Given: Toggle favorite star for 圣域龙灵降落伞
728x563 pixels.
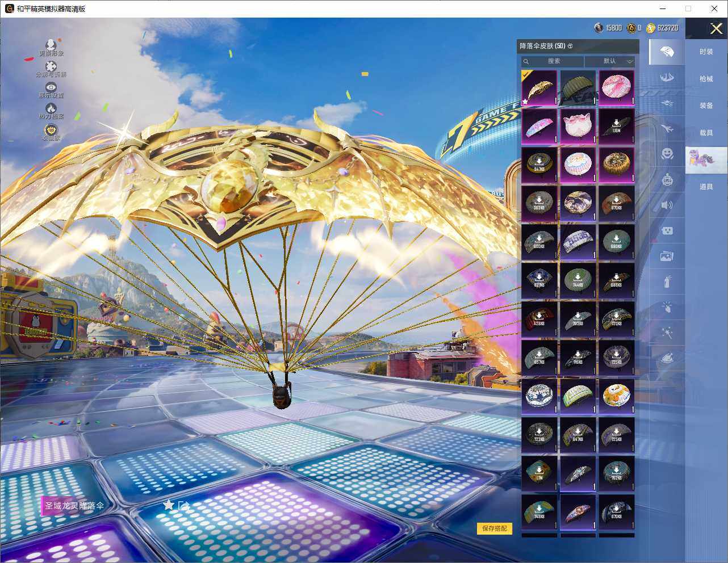Looking at the screenshot, I should pyautogui.click(x=169, y=505).
